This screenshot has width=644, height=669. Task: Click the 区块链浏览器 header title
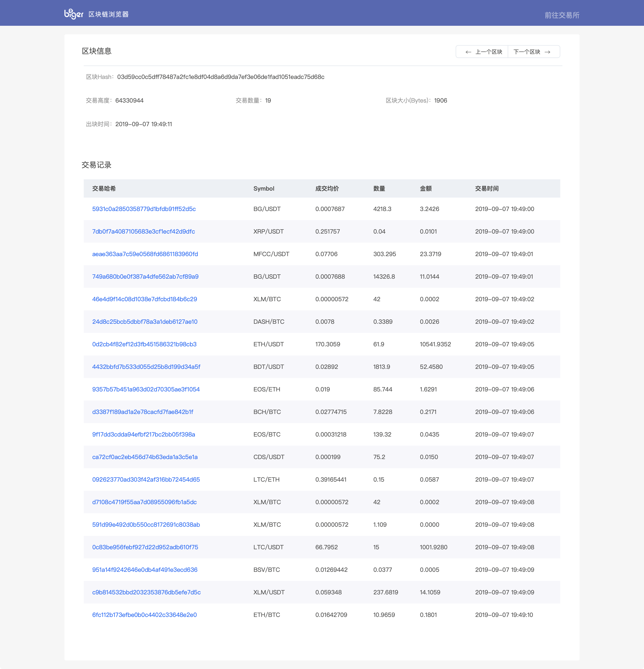(x=108, y=14)
